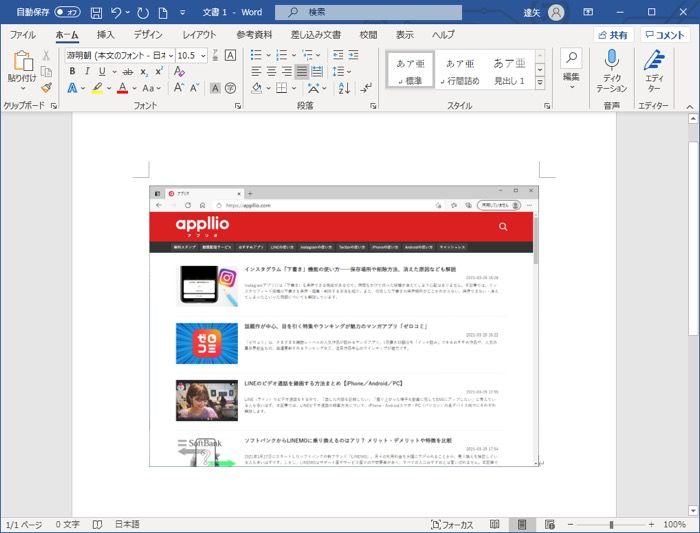The image size is (700, 533).
Task: Toggle Justify alignment
Action: coord(302,71)
